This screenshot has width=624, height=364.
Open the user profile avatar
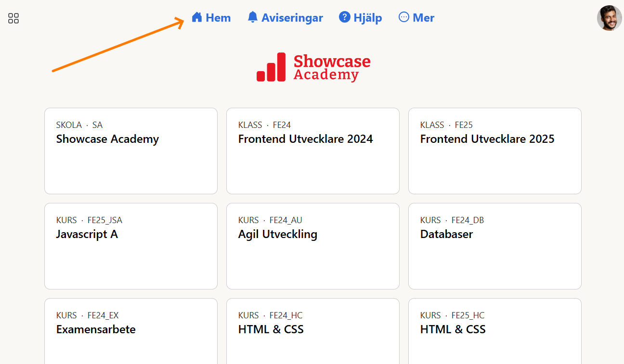point(609,18)
